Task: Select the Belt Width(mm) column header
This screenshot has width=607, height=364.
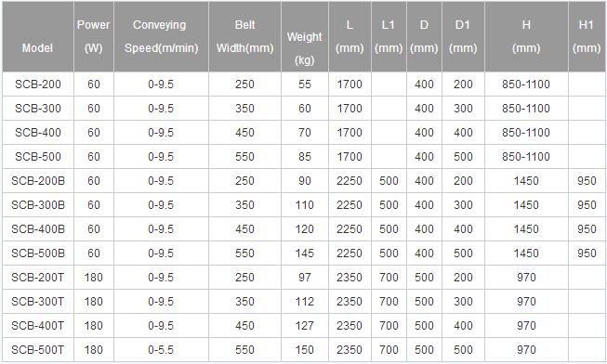Action: click(245, 36)
